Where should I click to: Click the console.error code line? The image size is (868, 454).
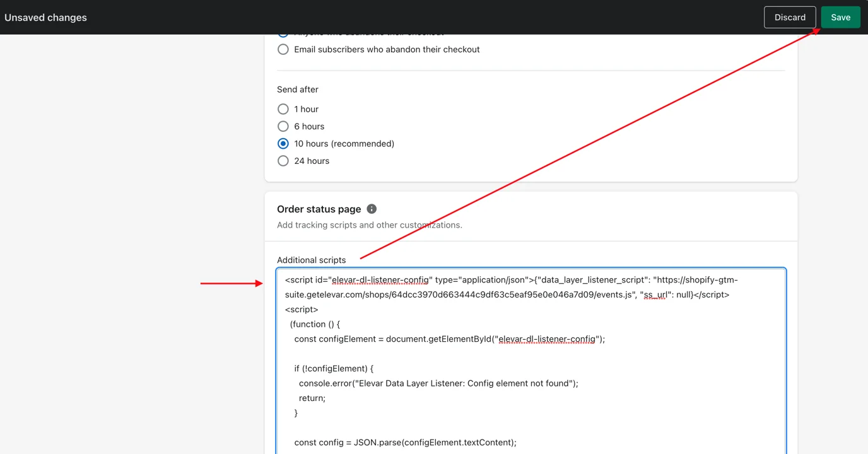tap(438, 383)
